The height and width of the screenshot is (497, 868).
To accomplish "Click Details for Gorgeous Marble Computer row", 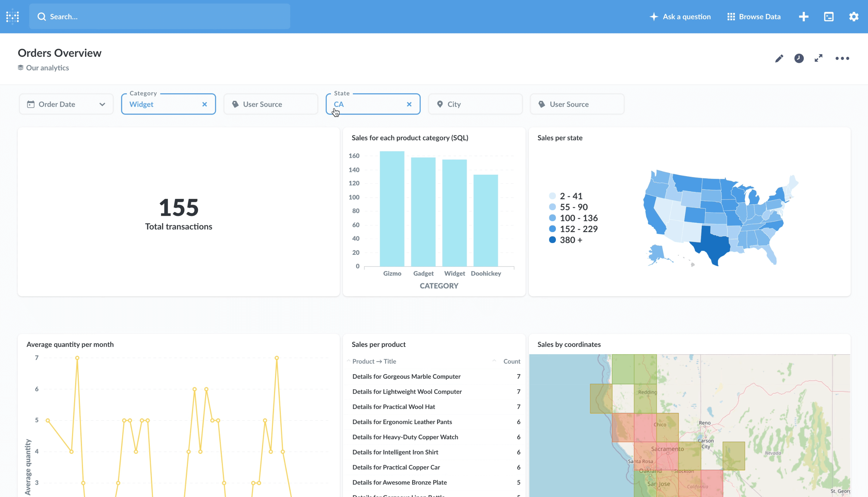I will 434,376.
